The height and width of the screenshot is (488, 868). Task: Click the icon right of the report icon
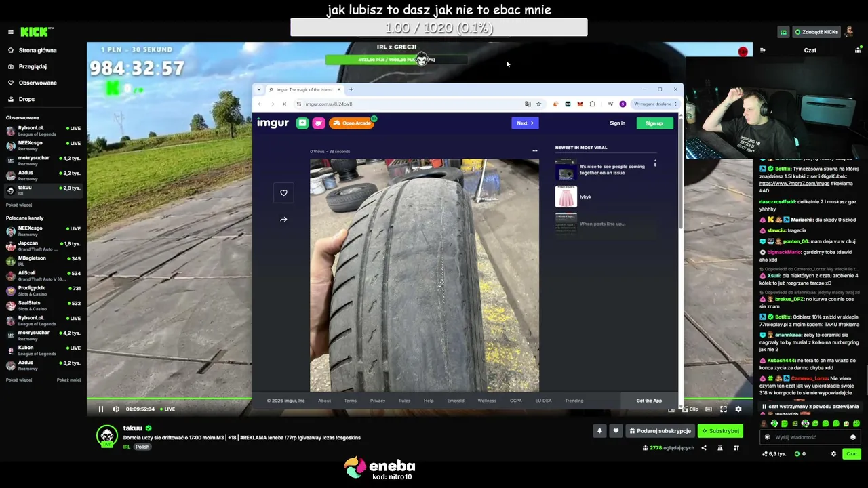736,448
